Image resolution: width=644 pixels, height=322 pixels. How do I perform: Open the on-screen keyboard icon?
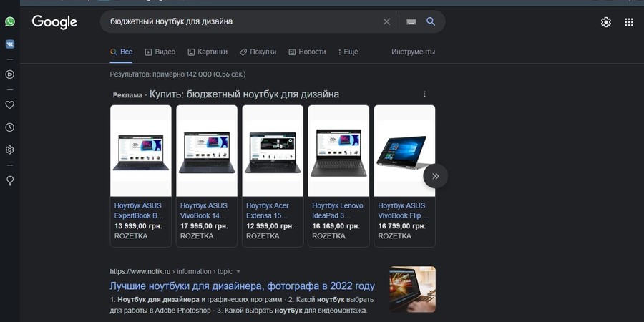coord(411,21)
